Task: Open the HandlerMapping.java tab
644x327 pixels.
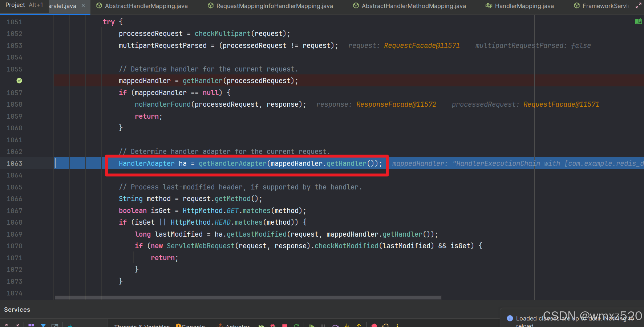Action: click(524, 6)
